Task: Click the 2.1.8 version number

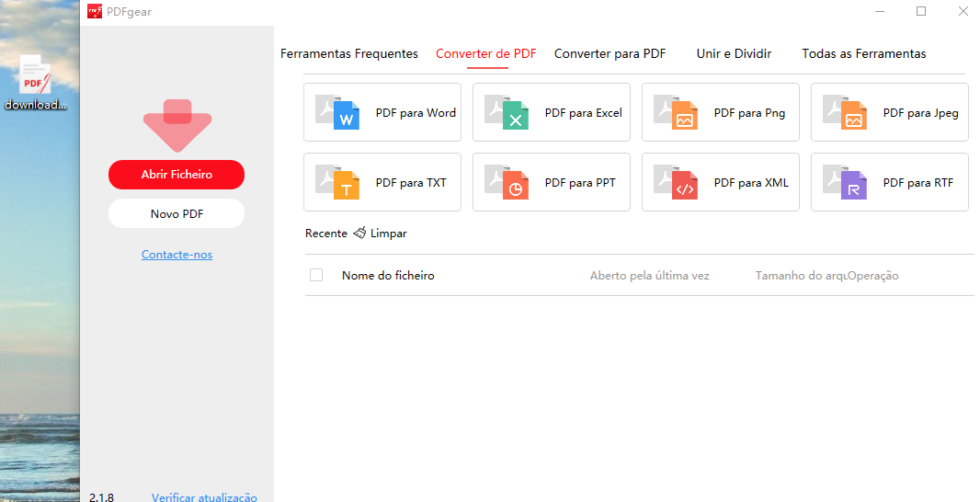Action: (x=101, y=497)
